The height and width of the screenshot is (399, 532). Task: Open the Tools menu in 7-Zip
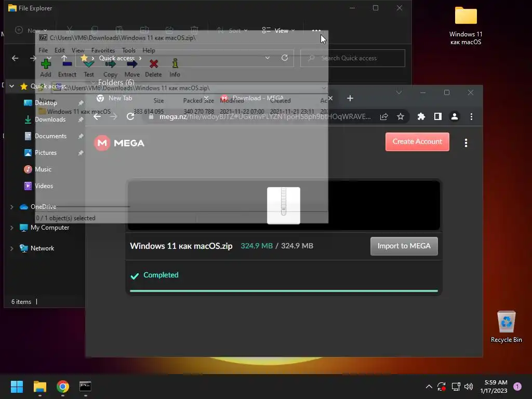pos(129,50)
